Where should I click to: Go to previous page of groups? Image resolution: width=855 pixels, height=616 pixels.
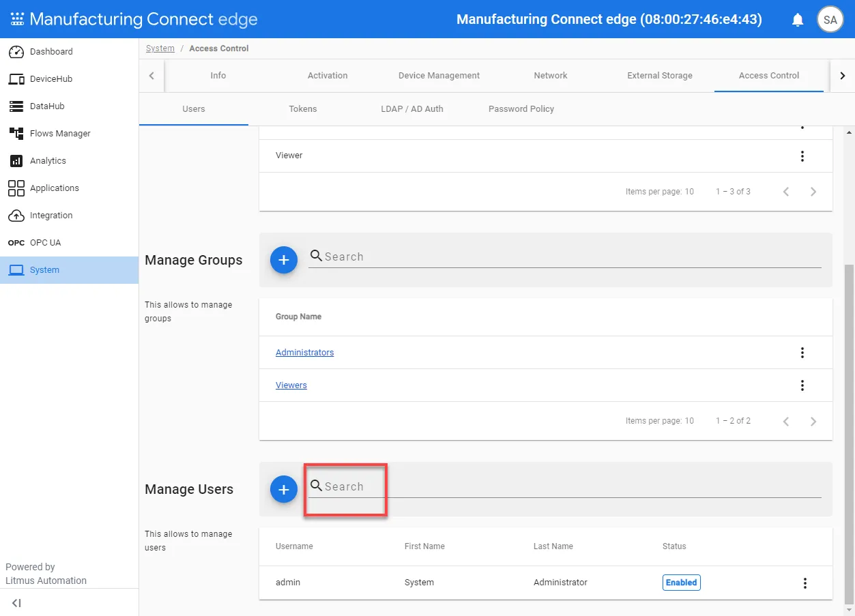coord(786,421)
